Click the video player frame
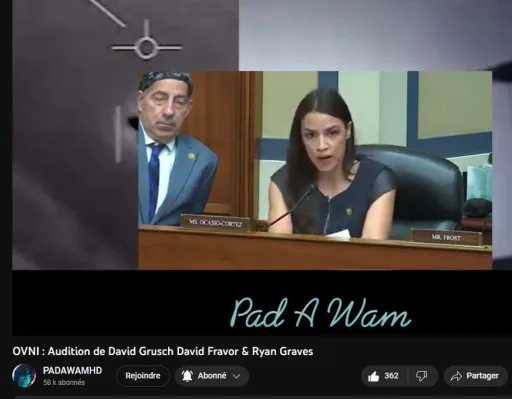This screenshot has height=399, width=512. click(x=262, y=168)
